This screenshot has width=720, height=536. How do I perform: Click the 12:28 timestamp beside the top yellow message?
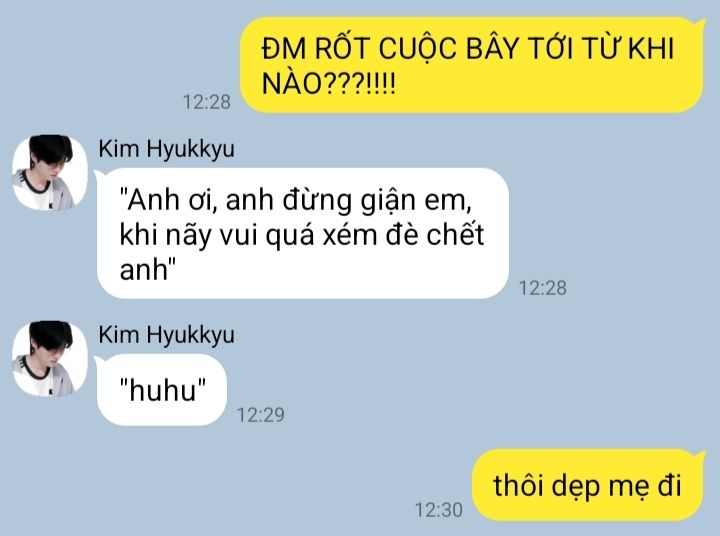(x=207, y=102)
